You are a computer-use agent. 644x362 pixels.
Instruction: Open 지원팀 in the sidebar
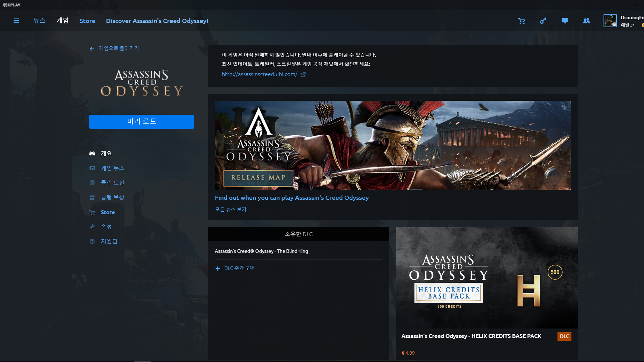click(109, 241)
